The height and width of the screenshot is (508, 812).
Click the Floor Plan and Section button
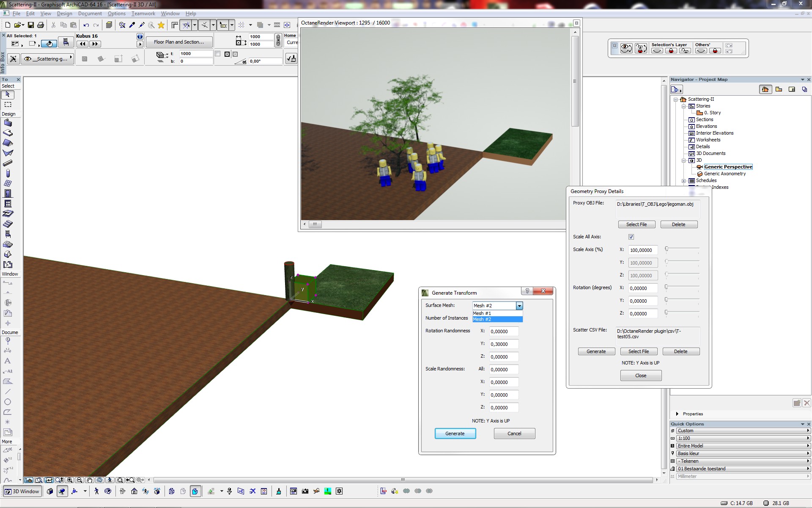[x=179, y=42]
